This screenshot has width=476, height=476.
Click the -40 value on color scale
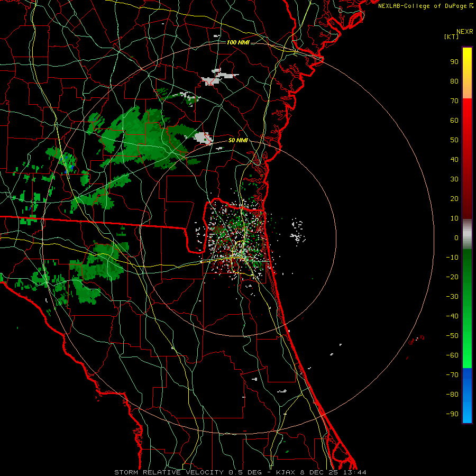pyautogui.click(x=452, y=316)
